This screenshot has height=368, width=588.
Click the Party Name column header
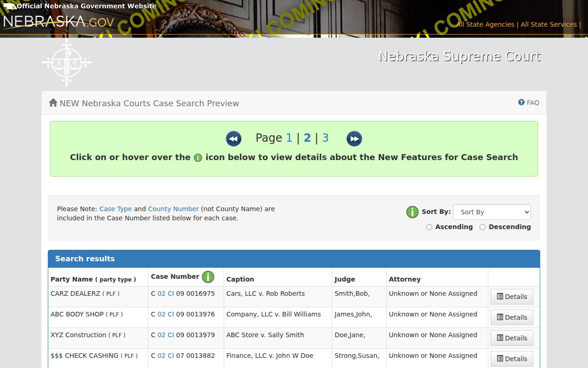tap(93, 279)
